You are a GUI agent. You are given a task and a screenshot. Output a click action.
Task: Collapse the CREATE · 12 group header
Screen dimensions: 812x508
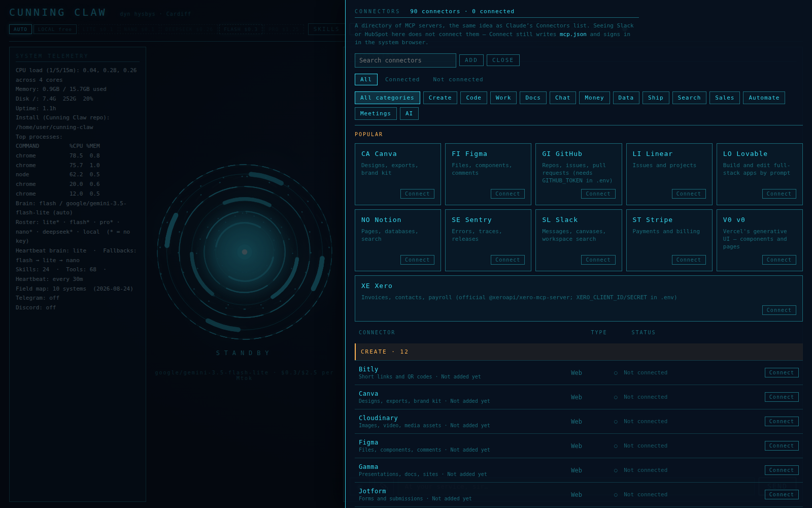[579, 352]
